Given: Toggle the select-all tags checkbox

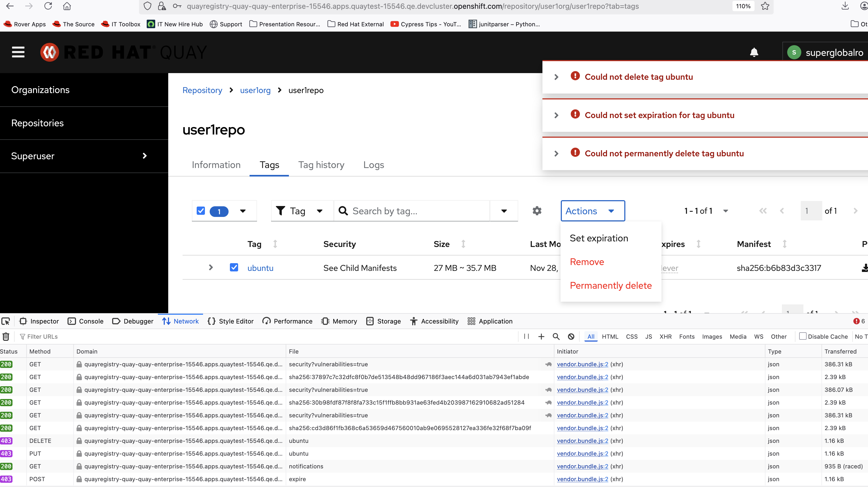Looking at the screenshot, I should click(x=201, y=211).
